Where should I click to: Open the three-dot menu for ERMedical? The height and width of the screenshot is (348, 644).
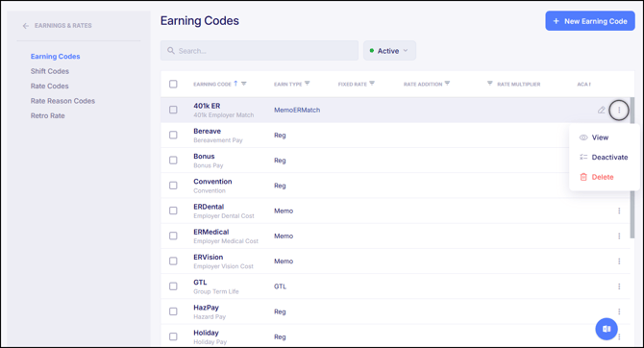pyautogui.click(x=619, y=236)
